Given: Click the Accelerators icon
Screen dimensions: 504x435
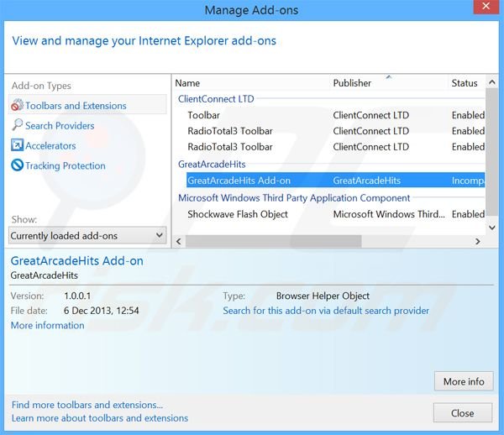Looking at the screenshot, I should coord(17,146).
